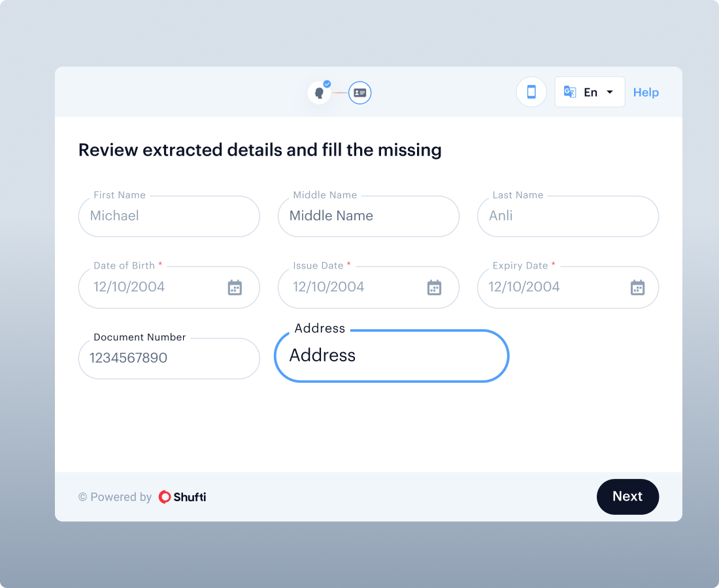Viewport: 719px width, 588px height.
Task: Focus the Document Number field
Action: tap(169, 358)
